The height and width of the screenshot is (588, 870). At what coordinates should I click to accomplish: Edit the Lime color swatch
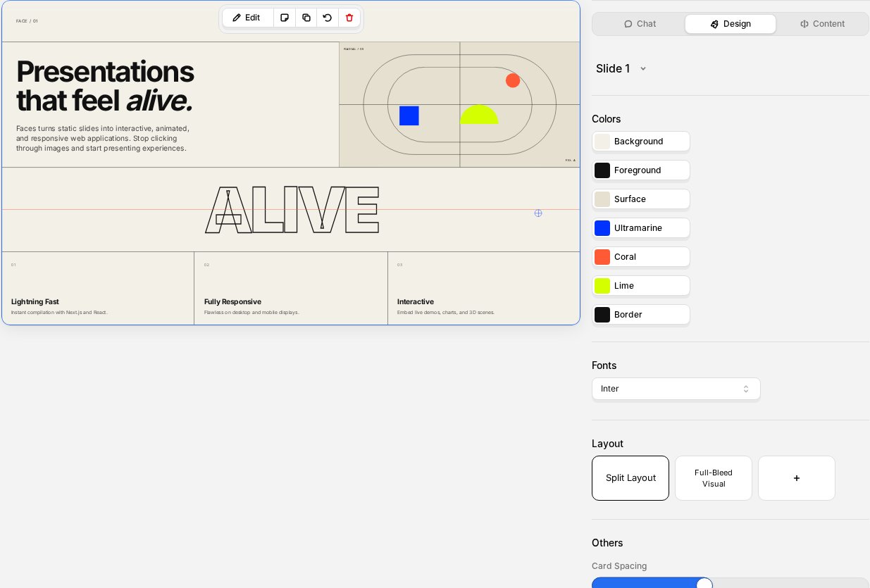[641, 286]
